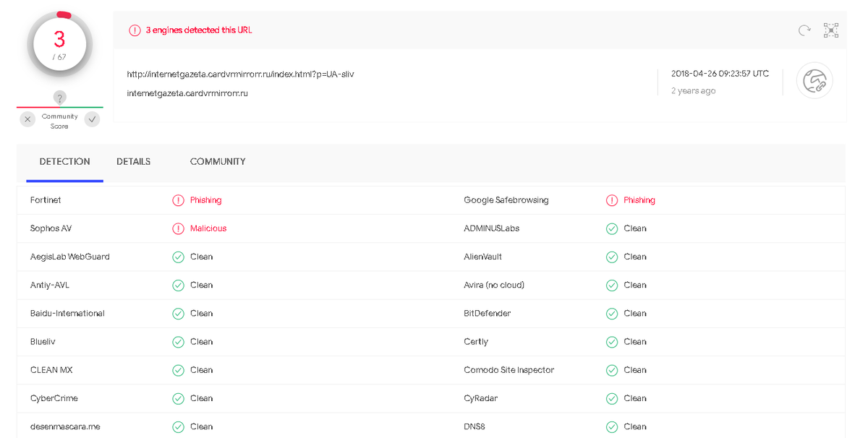The width and height of the screenshot is (868, 438).
Task: Vote positive with the checkmark button
Action: pyautogui.click(x=92, y=120)
